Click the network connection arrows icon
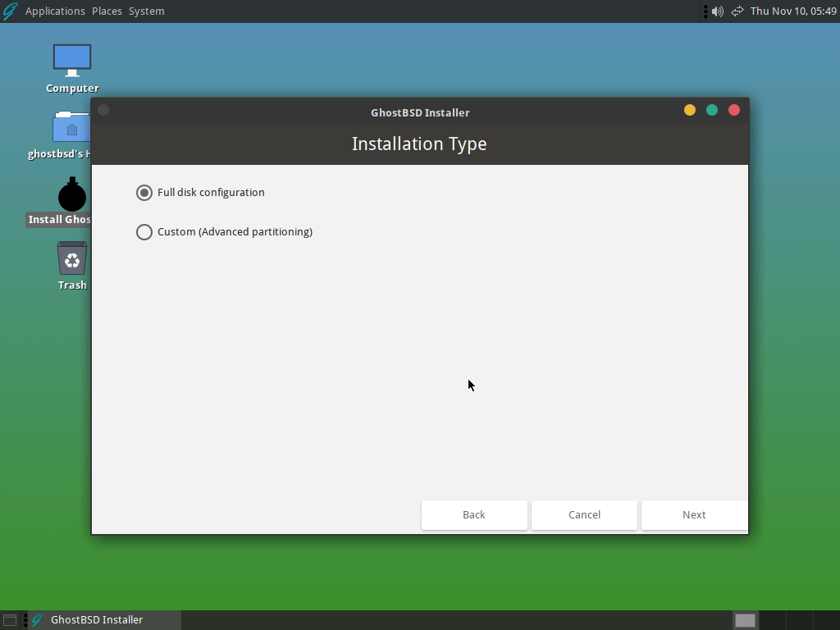The image size is (840, 630). tap(737, 11)
